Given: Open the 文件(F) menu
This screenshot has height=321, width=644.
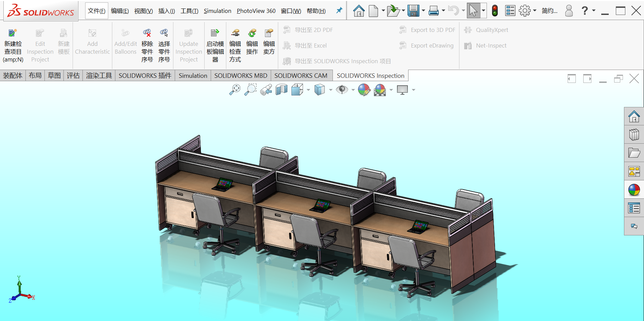Looking at the screenshot, I should 97,11.
